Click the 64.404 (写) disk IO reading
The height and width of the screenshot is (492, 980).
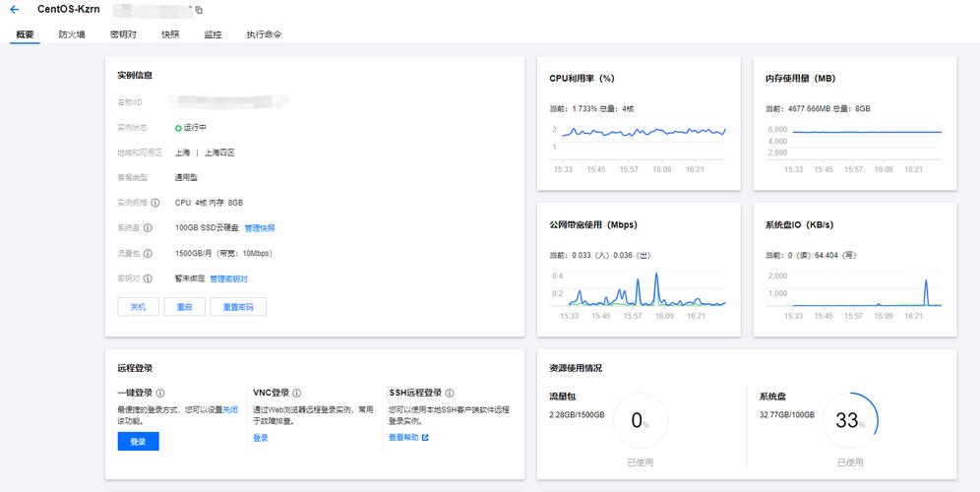tap(835, 255)
